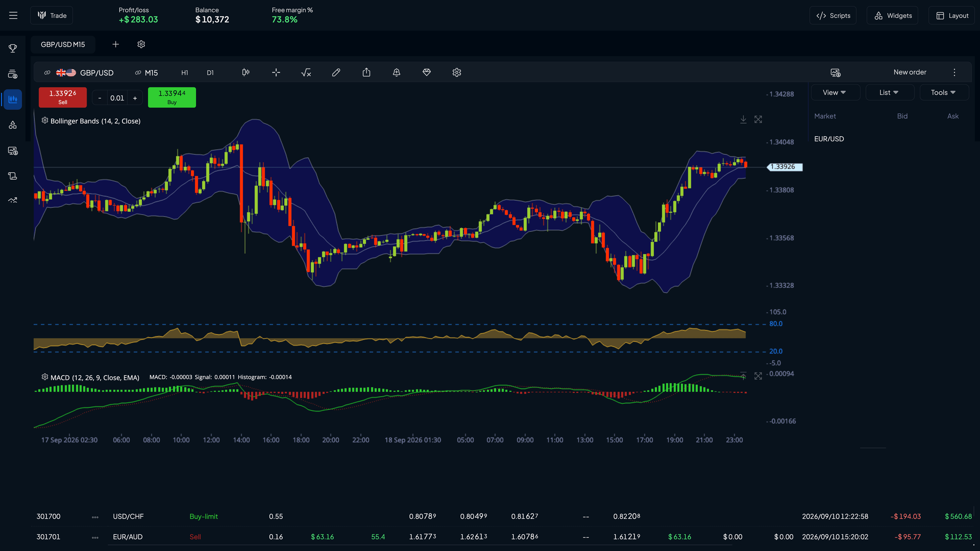This screenshot has width=980, height=551.
Task: Select EUR/USD in the market list
Action: (x=829, y=139)
